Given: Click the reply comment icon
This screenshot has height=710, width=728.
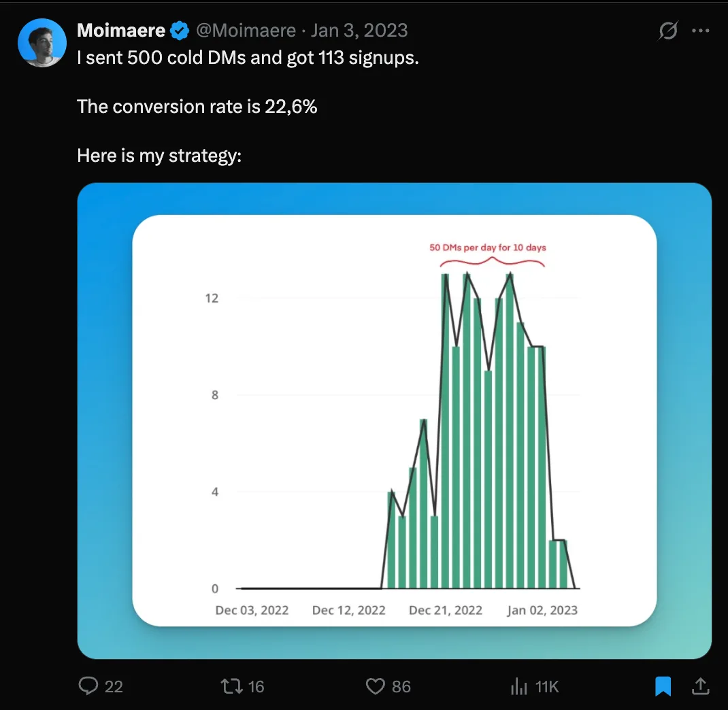Looking at the screenshot, I should pyautogui.click(x=89, y=686).
